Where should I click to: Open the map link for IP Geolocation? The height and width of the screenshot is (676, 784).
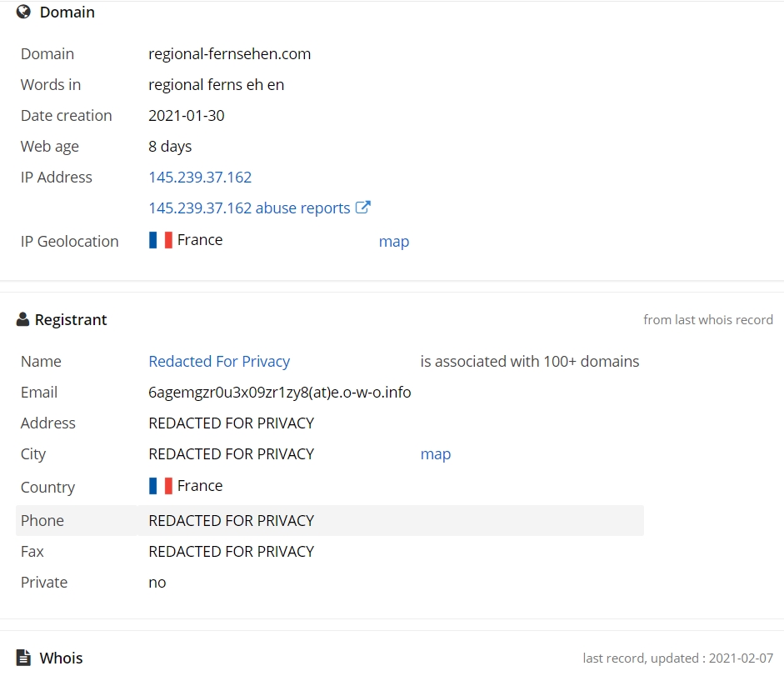click(394, 242)
